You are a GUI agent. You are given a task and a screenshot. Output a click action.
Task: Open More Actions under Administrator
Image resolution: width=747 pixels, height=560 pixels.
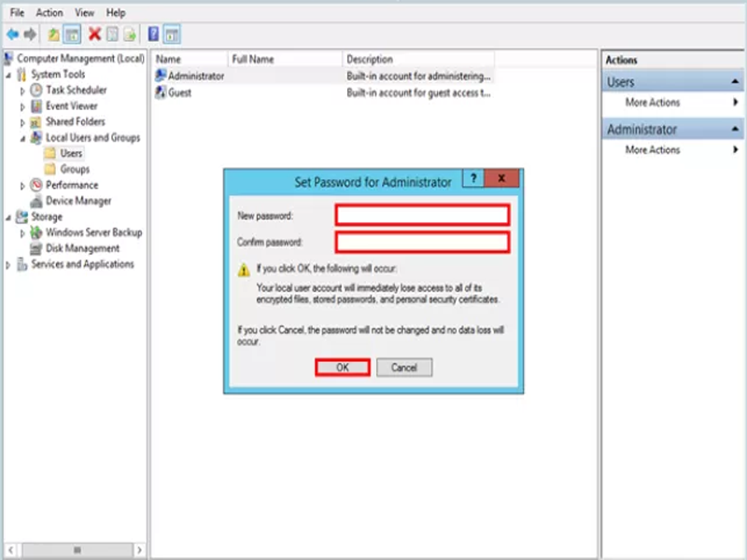(x=672, y=149)
